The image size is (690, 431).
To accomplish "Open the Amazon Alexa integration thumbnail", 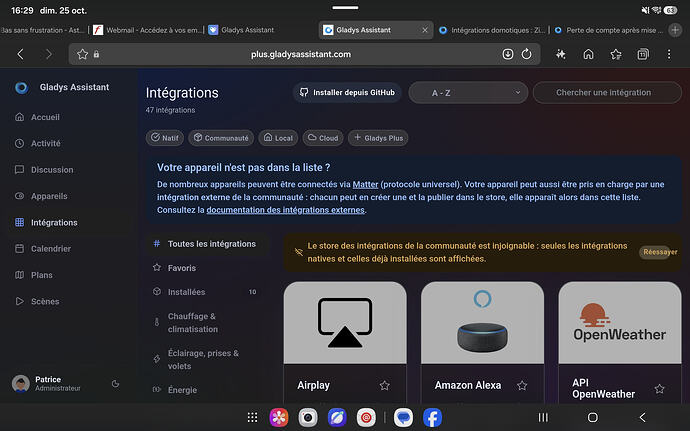I will point(482,323).
